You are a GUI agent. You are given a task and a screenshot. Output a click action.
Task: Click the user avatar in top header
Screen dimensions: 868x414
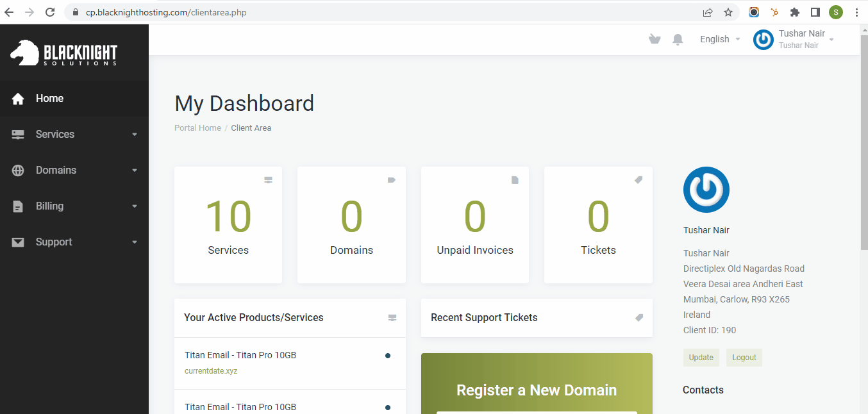point(764,39)
